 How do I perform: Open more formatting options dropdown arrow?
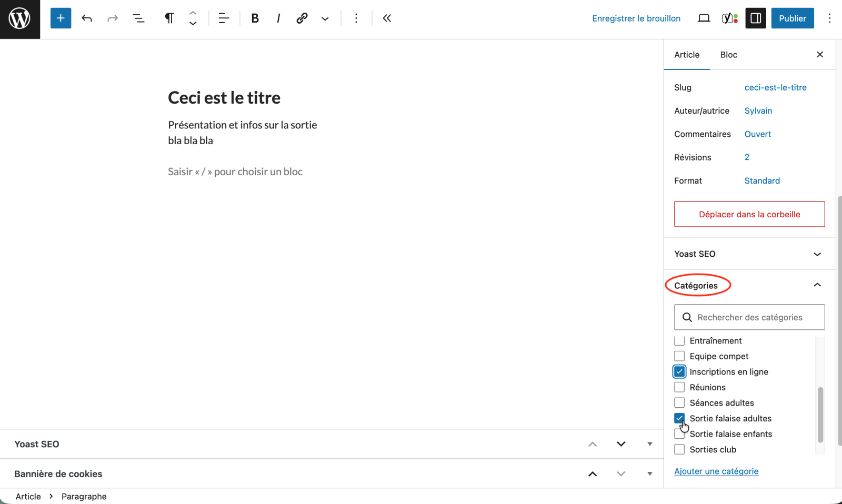325,18
